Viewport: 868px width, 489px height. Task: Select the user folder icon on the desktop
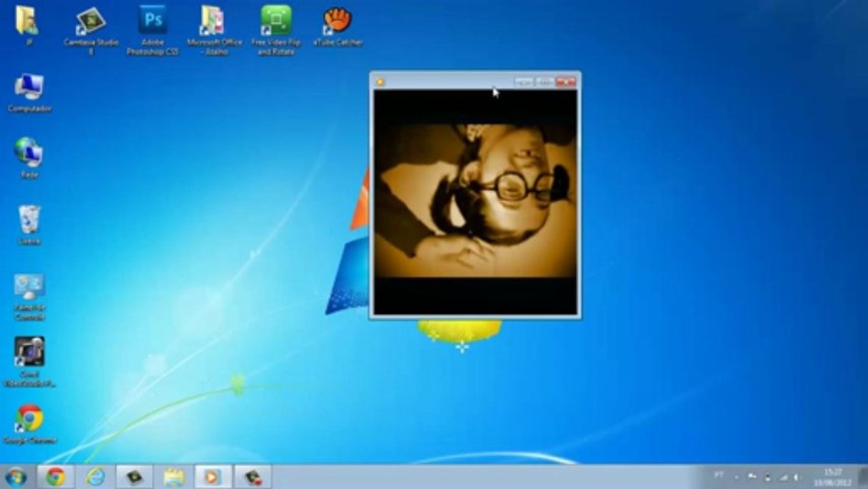(x=27, y=20)
